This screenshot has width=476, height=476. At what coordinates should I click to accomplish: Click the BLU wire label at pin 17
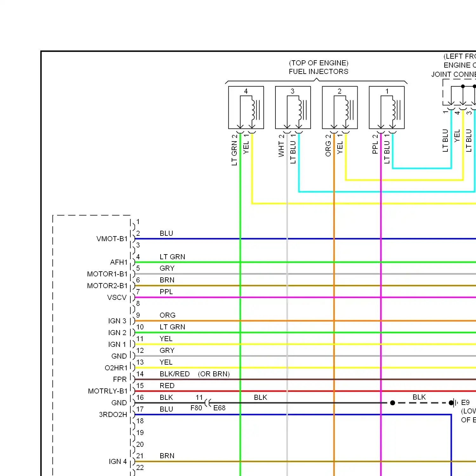(166, 409)
